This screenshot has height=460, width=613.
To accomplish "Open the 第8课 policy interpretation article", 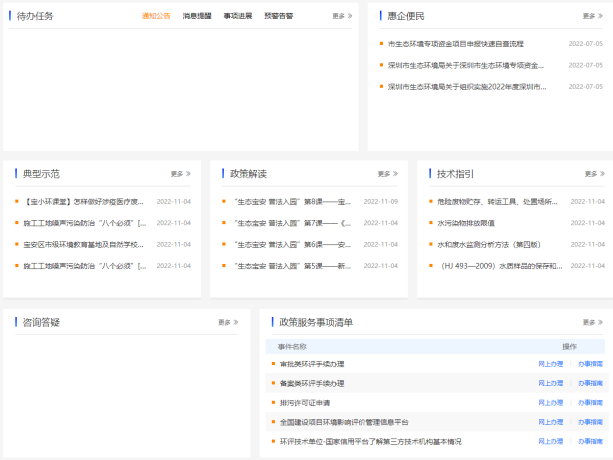I will [292, 201].
